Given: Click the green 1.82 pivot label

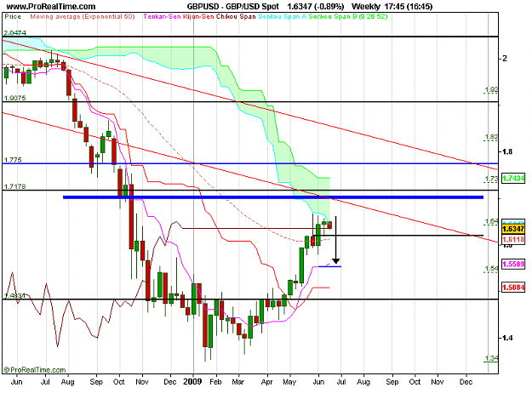Looking at the screenshot, I should [491, 137].
